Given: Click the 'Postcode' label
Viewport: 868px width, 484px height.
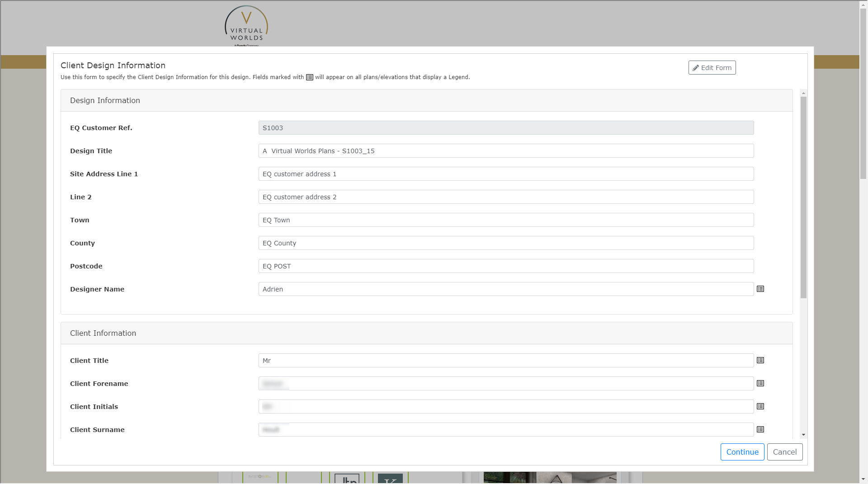Looking at the screenshot, I should 86,266.
